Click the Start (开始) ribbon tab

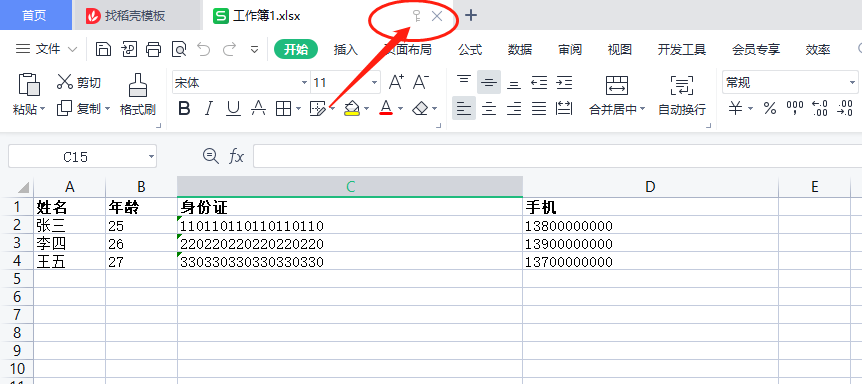296,49
